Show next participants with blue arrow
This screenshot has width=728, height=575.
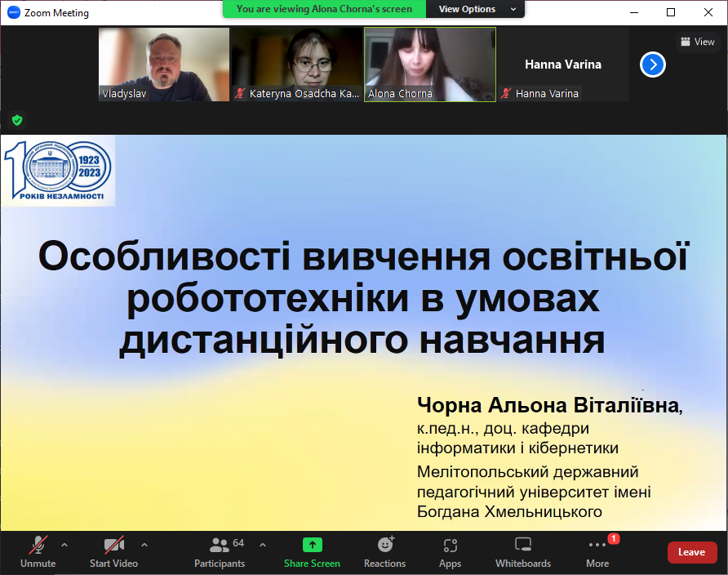point(653,65)
